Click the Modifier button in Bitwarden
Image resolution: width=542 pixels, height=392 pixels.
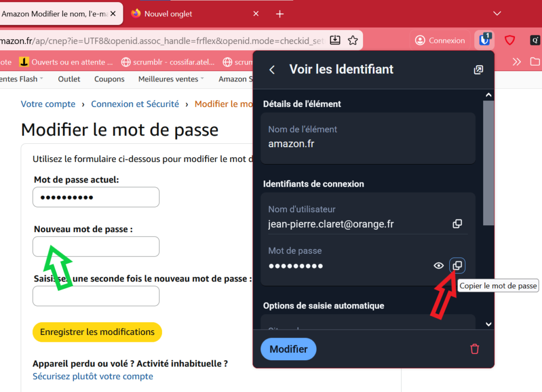point(288,349)
